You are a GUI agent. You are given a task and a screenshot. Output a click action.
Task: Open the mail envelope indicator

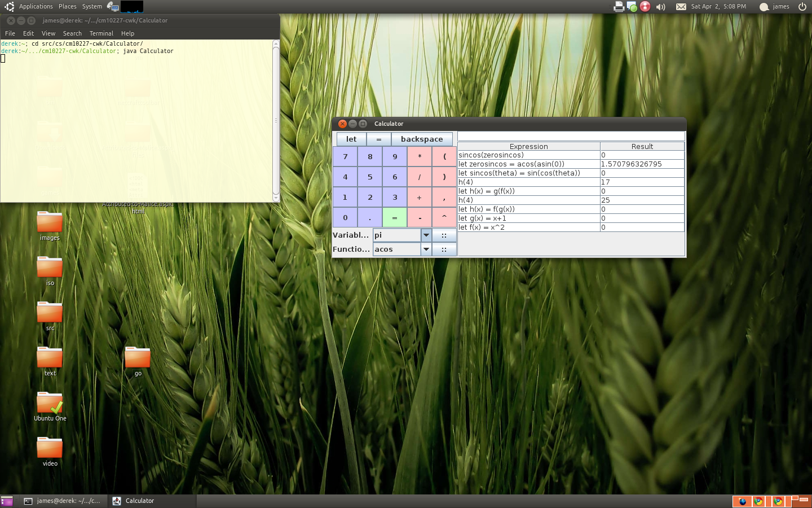[x=681, y=7]
